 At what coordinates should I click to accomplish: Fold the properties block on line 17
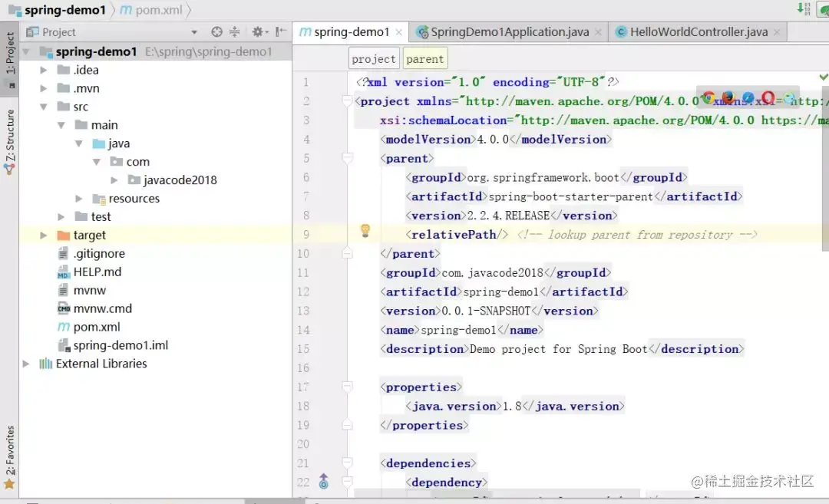pos(348,387)
